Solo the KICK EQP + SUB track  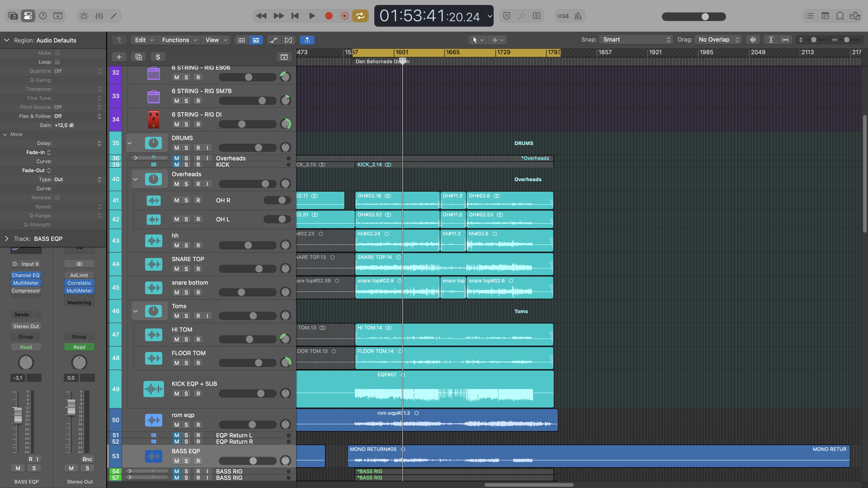(x=186, y=393)
